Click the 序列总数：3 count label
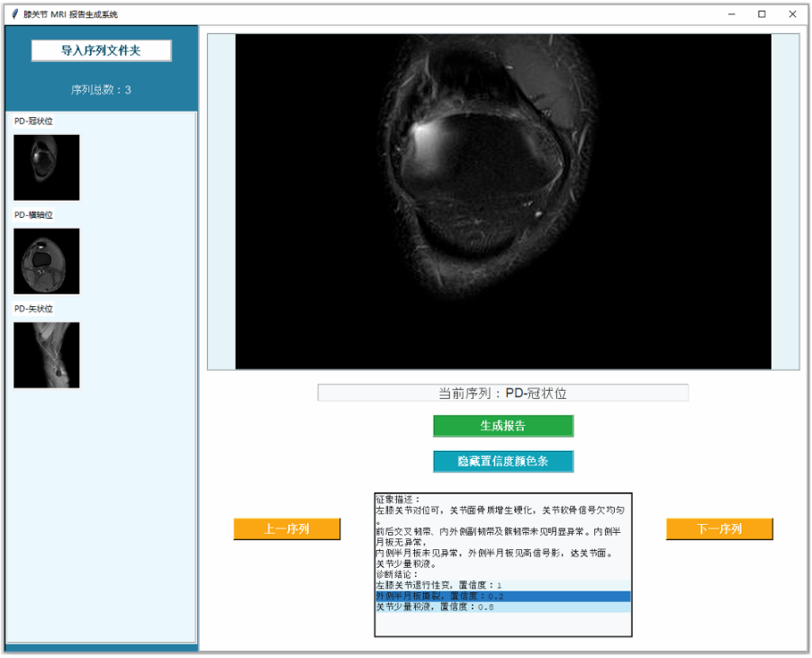 (x=101, y=90)
